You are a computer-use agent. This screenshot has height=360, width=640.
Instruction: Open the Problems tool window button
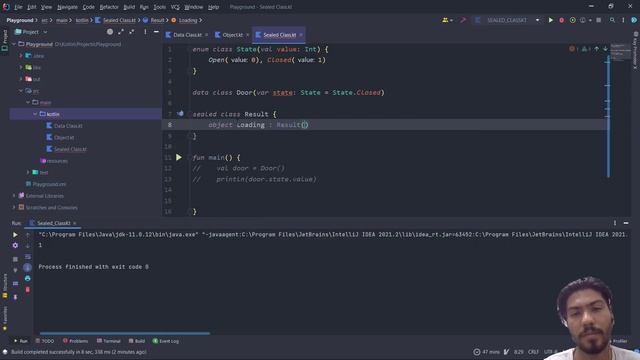pos(75,341)
